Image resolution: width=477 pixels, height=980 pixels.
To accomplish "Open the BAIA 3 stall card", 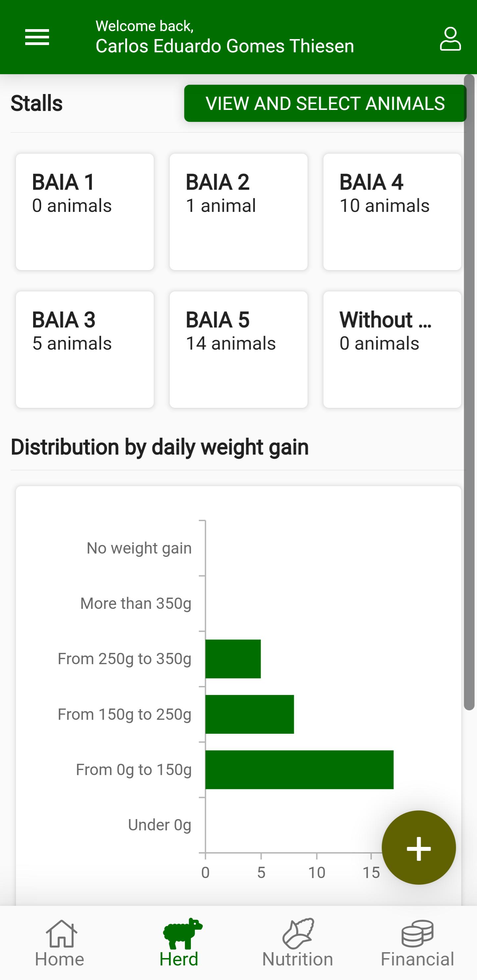I will [85, 350].
